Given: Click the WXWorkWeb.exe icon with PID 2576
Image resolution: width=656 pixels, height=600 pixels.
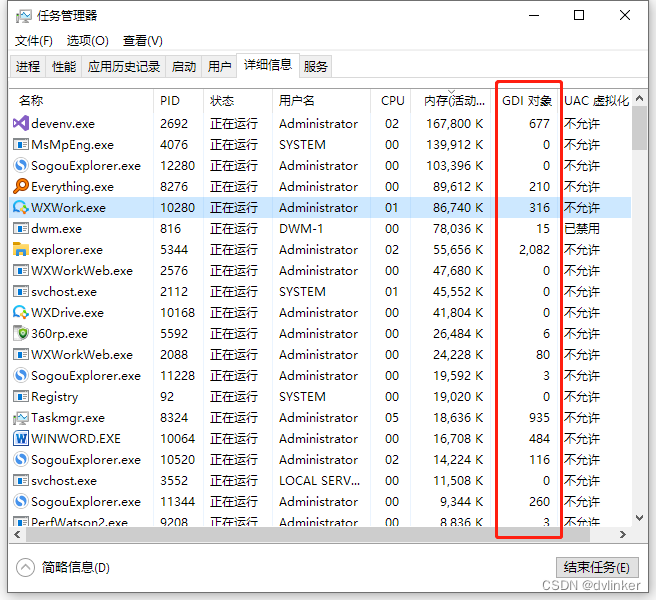Looking at the screenshot, I should [20, 270].
